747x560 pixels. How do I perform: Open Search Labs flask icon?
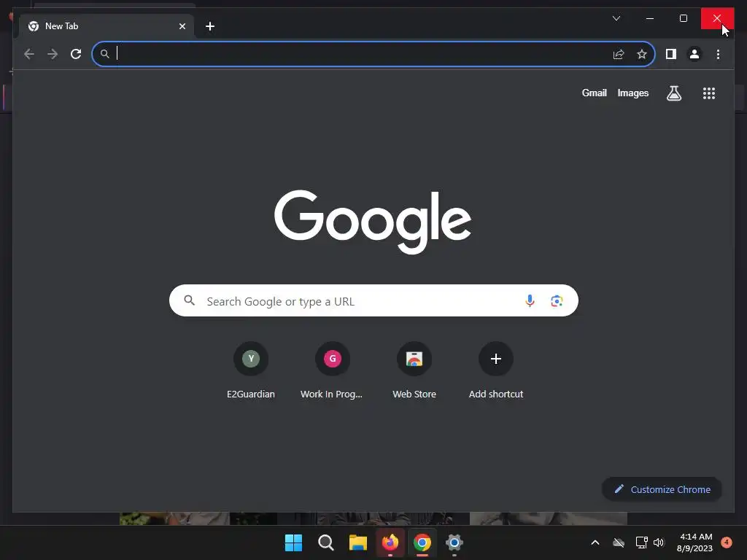[x=673, y=93]
